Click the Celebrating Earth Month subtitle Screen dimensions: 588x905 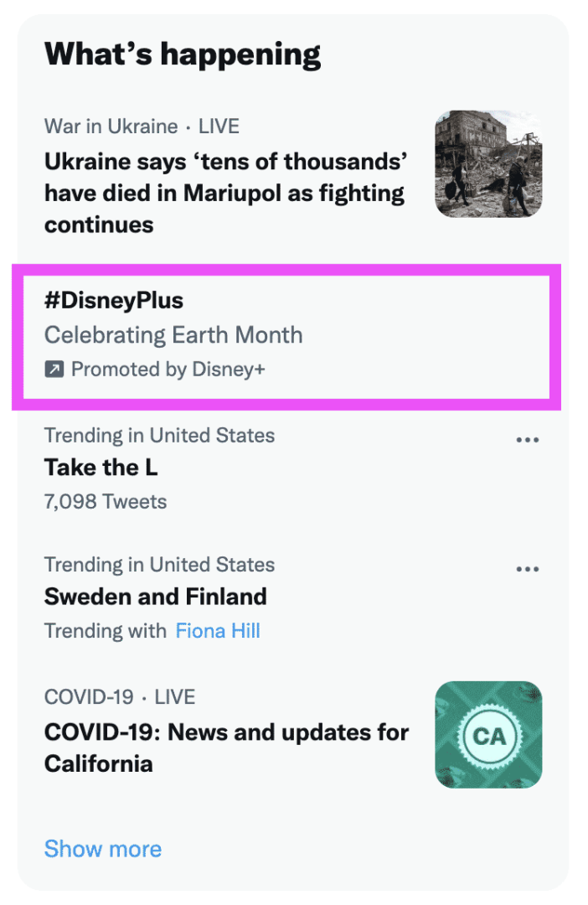(x=173, y=335)
